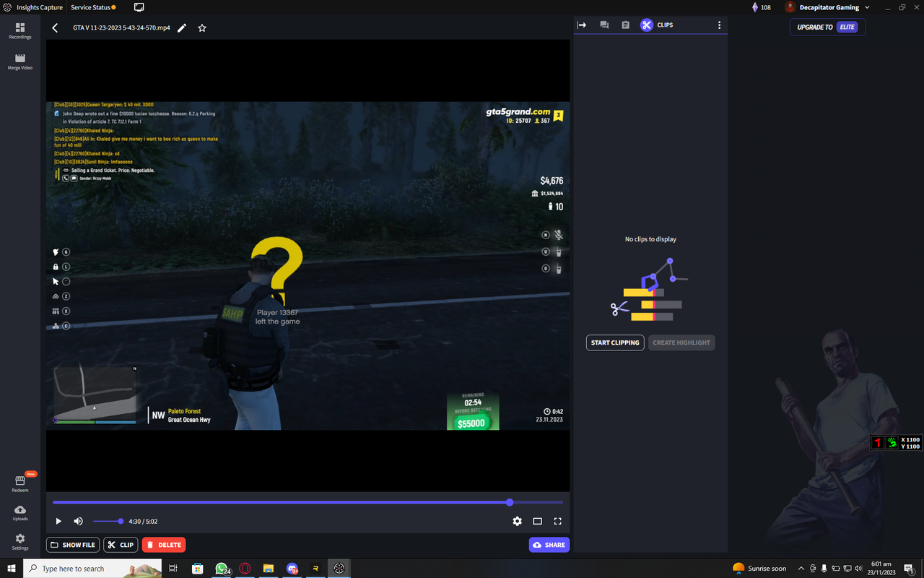Open WhatsApp on the taskbar
Viewport: 924px width, 578px height.
(x=222, y=569)
